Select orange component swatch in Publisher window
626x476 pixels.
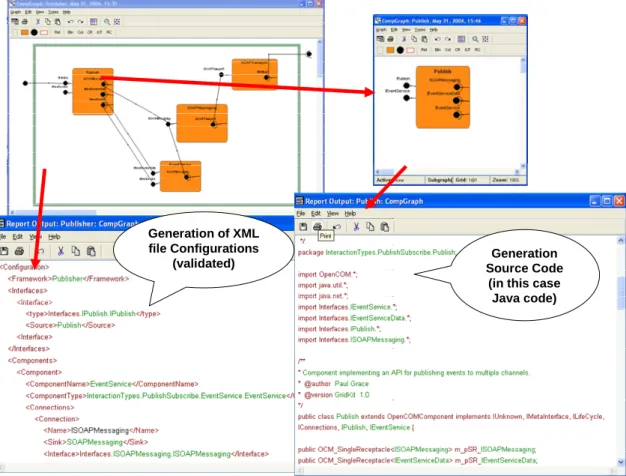(x=25, y=32)
